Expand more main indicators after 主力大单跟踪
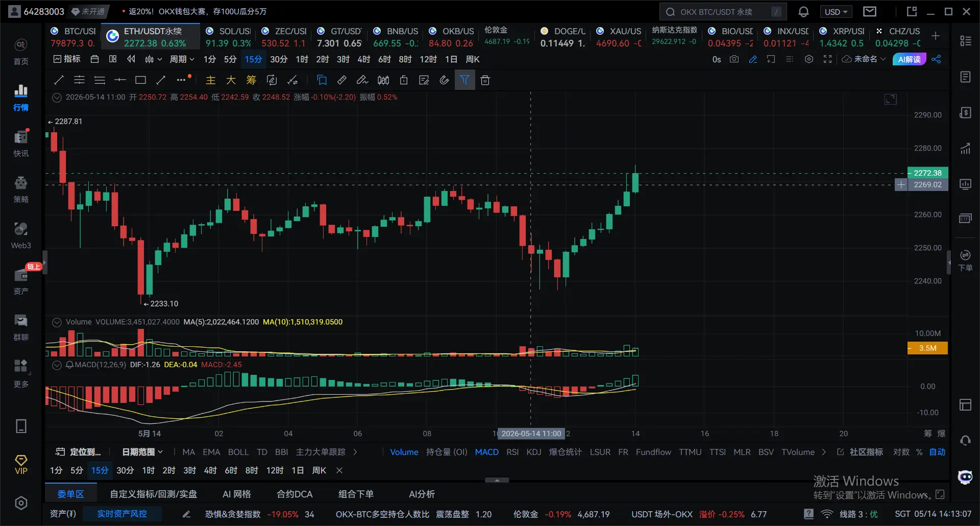Image resolution: width=980 pixels, height=526 pixels. coord(355,452)
